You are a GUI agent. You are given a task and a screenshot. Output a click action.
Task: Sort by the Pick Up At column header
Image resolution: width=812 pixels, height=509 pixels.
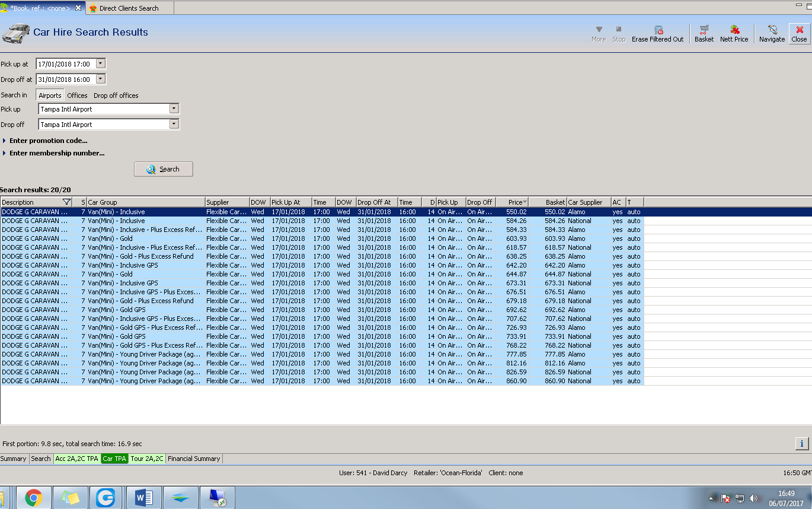291,202
